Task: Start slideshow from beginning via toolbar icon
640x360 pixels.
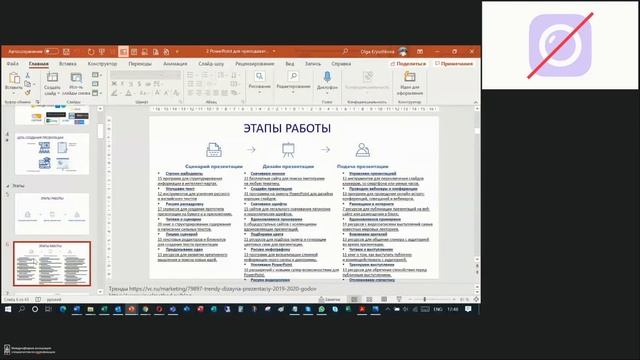Action: pos(102,51)
